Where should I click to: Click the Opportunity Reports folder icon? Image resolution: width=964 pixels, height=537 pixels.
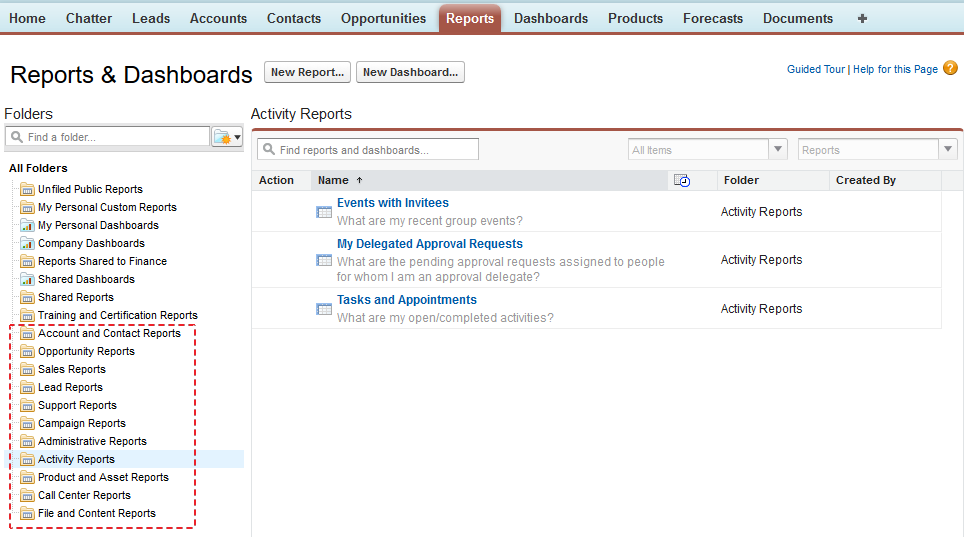coord(27,351)
